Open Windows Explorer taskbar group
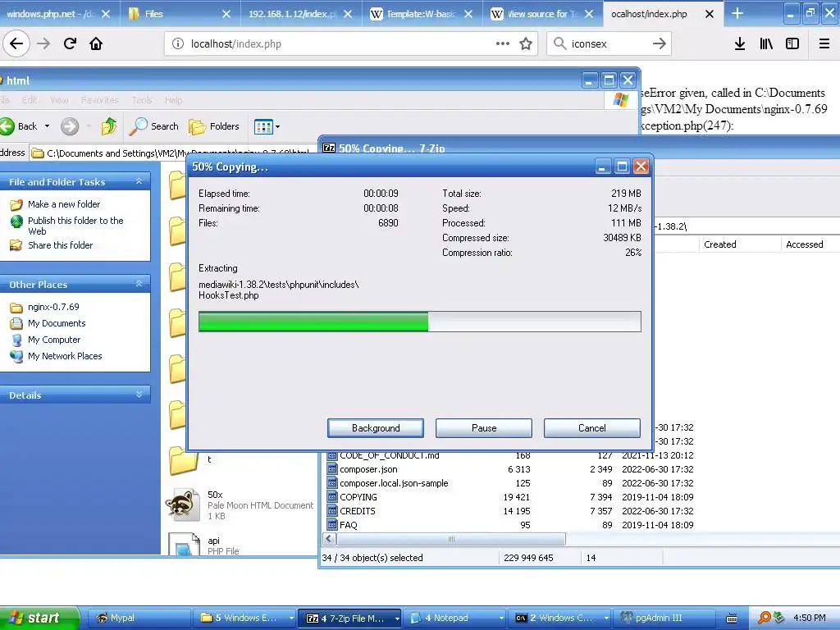This screenshot has width=840, height=630. 244,618
